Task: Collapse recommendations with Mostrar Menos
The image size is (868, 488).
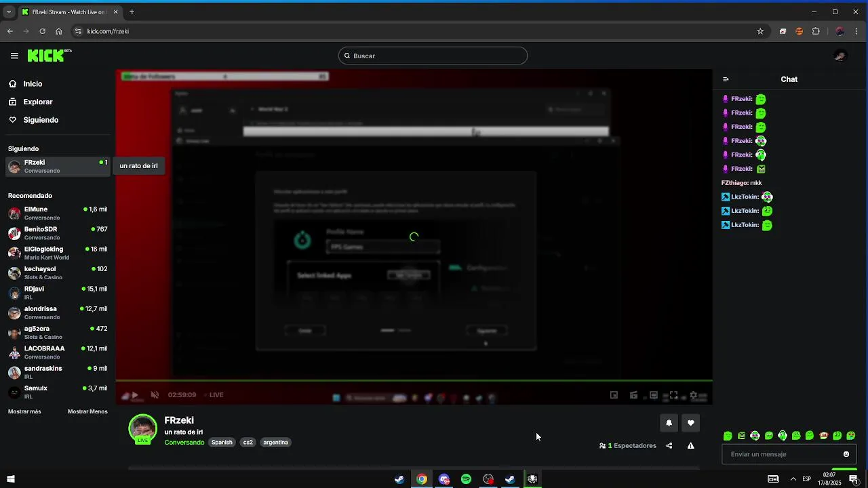Action: pos(87,411)
